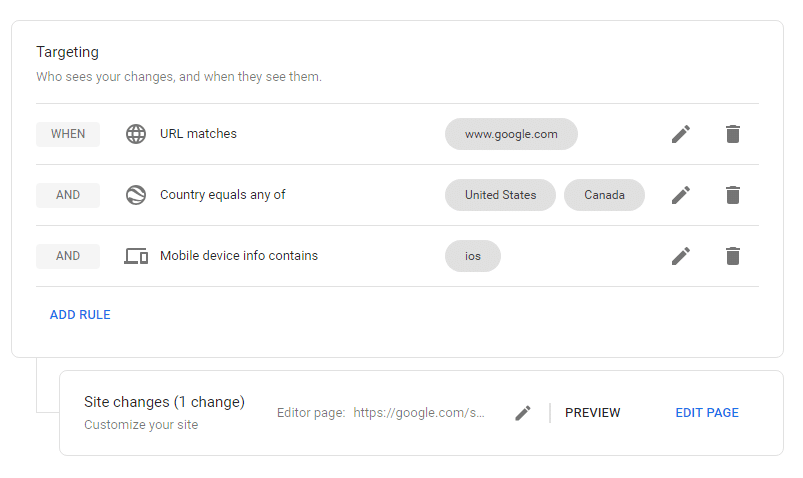Viewport: 803px width, 478px height.
Task: Click the mobile devices icon
Action: pyautogui.click(x=136, y=256)
